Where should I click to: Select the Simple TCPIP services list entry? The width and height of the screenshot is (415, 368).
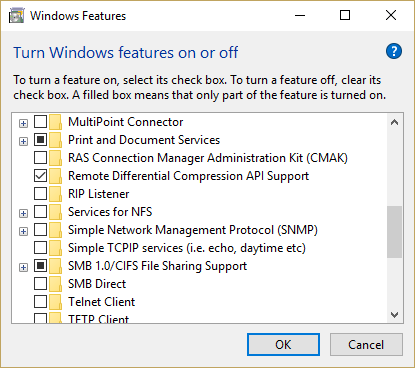tap(187, 248)
